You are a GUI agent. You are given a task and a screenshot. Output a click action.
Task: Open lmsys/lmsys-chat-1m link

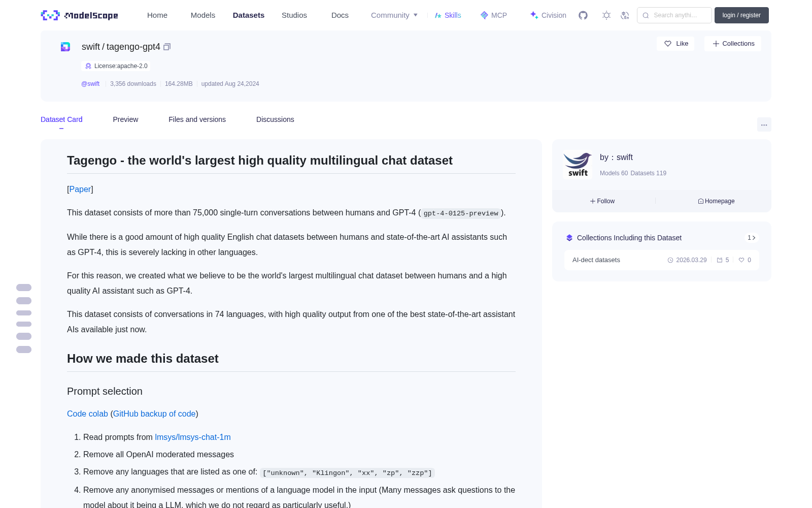[x=193, y=437]
